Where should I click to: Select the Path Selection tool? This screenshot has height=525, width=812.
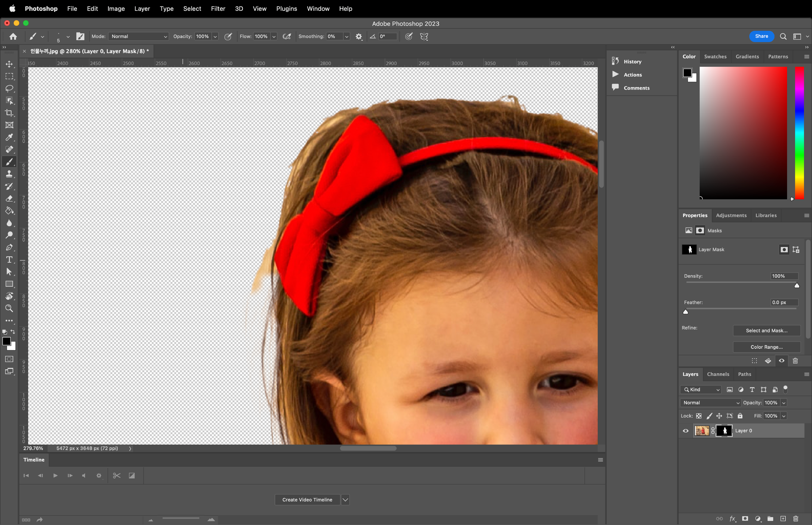tap(9, 272)
